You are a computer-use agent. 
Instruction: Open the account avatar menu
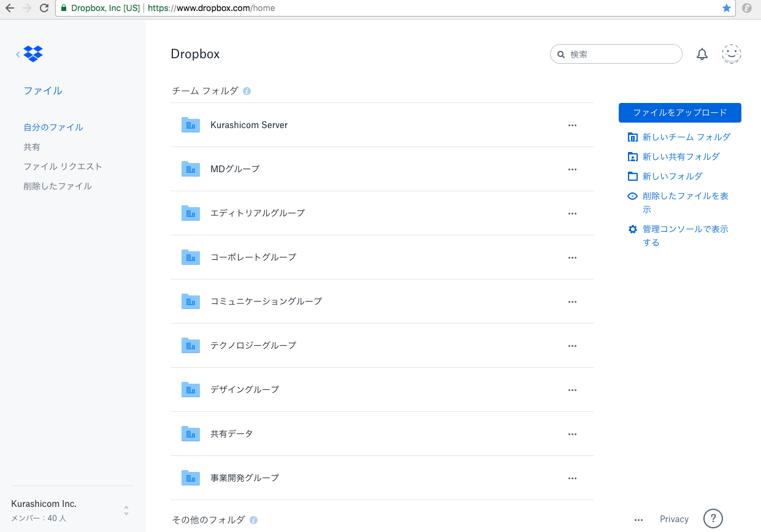pyautogui.click(x=732, y=54)
